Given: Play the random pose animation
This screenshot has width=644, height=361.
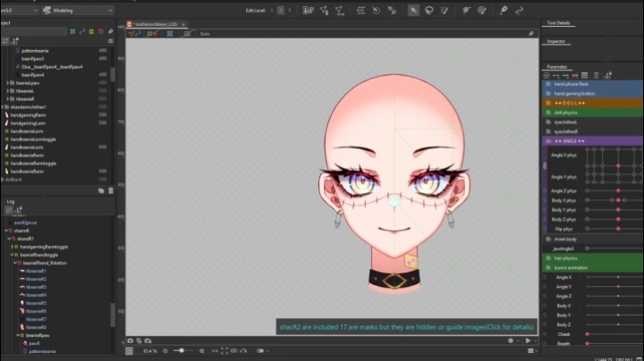Looking at the screenshot, I should [528, 340].
